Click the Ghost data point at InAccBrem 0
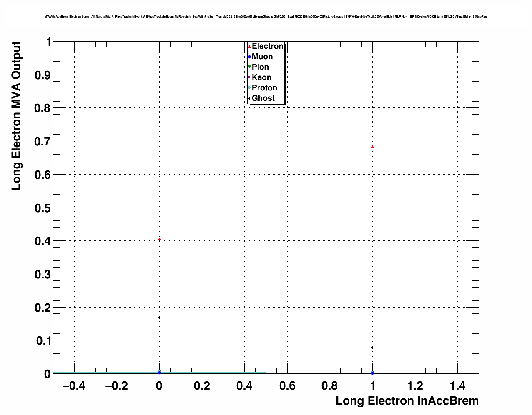This screenshot has height=415, width=532. (159, 317)
